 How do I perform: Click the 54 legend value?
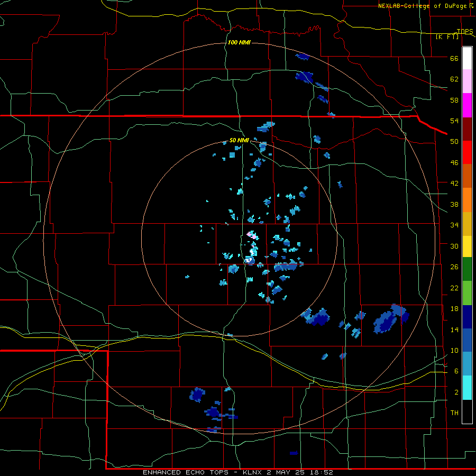tap(454, 121)
